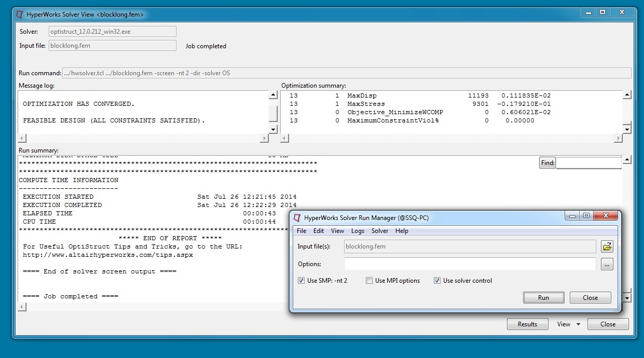The image size is (644, 358).
Task: Click Run summary horizontal scroll left arrow
Action: pyautogui.click(x=22, y=307)
